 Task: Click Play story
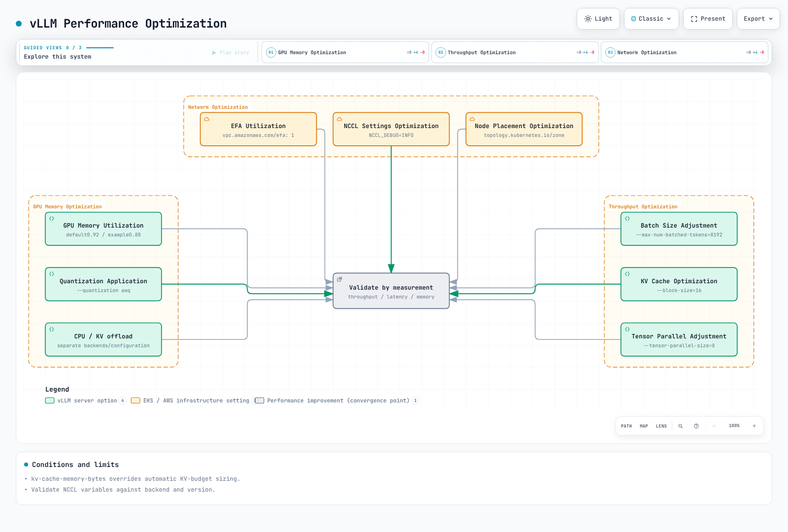tap(230, 53)
